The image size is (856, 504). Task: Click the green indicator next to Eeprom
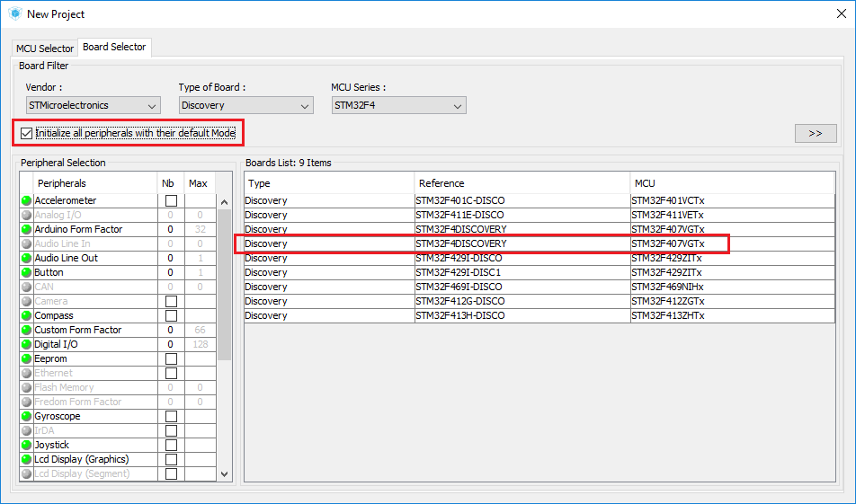pos(27,359)
